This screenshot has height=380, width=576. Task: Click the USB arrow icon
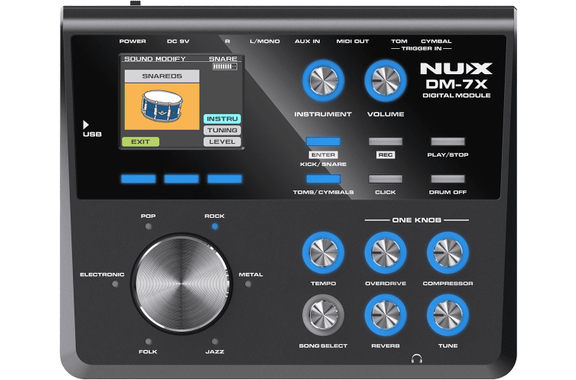(86, 125)
